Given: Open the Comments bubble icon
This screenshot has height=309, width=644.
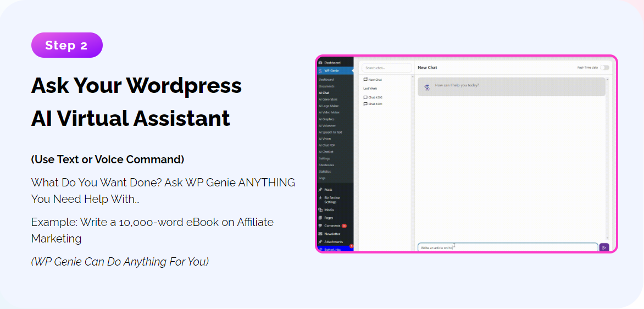Looking at the screenshot, I should click(x=320, y=225).
